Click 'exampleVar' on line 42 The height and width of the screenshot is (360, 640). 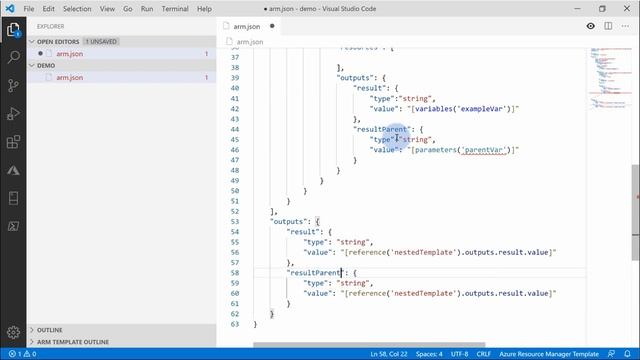point(482,109)
